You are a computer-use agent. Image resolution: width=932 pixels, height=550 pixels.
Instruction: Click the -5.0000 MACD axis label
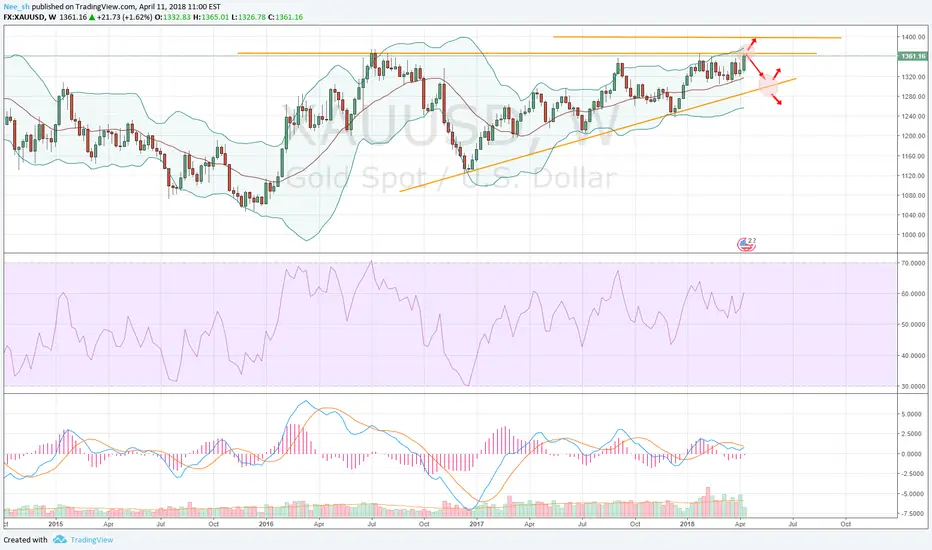pos(911,494)
